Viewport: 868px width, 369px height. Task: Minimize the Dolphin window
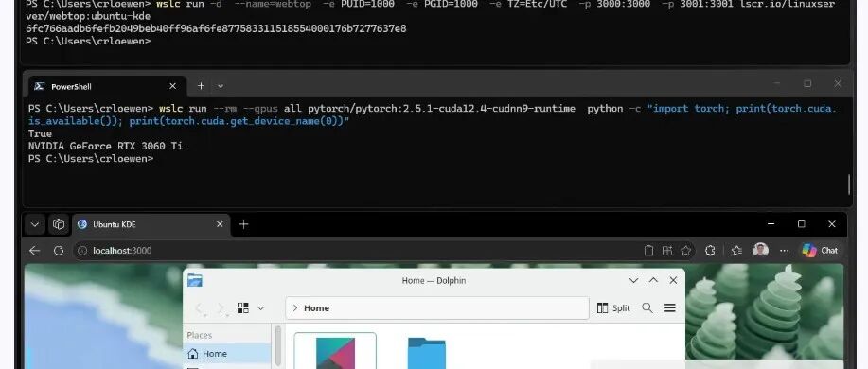(634, 280)
